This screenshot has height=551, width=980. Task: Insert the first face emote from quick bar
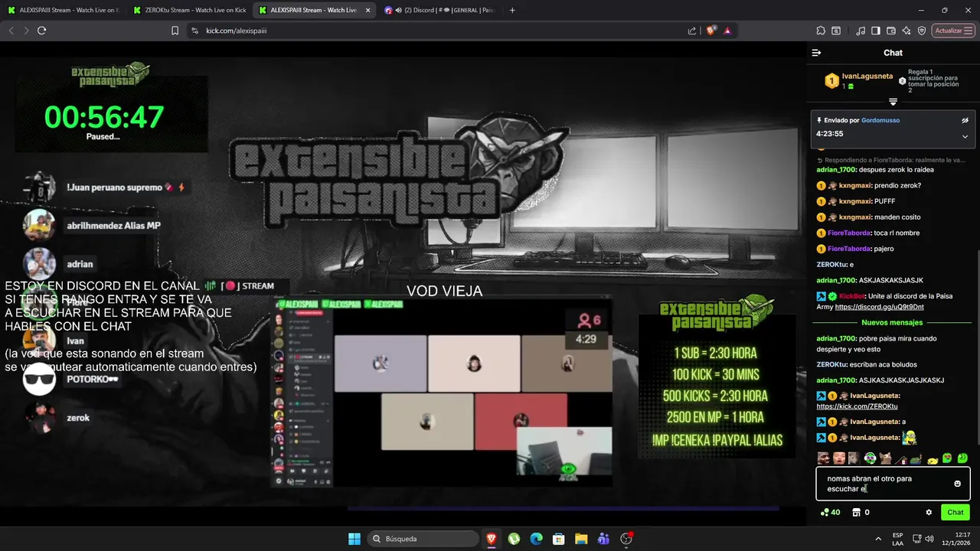[823, 458]
